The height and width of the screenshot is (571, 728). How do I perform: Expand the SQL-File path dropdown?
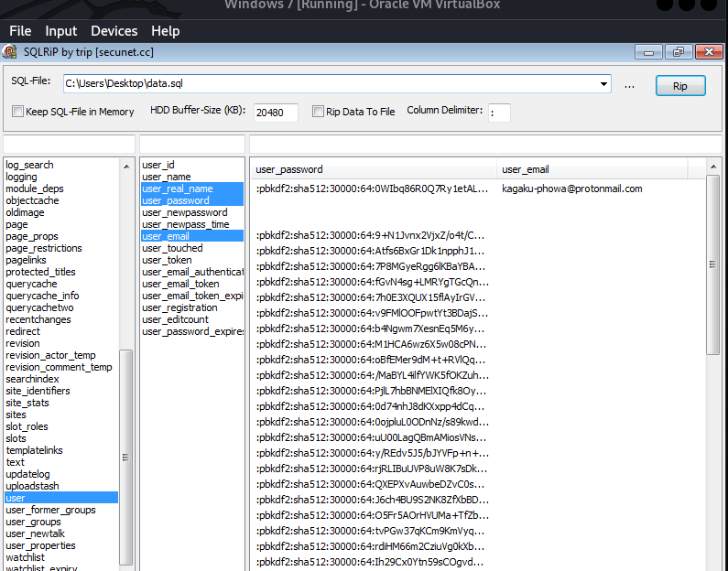tap(603, 85)
